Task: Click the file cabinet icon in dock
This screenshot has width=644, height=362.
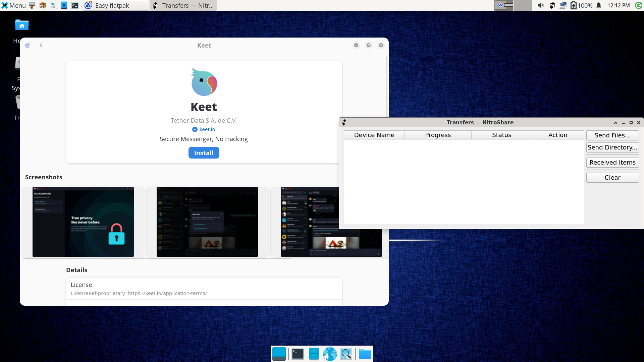Action: 314,354
